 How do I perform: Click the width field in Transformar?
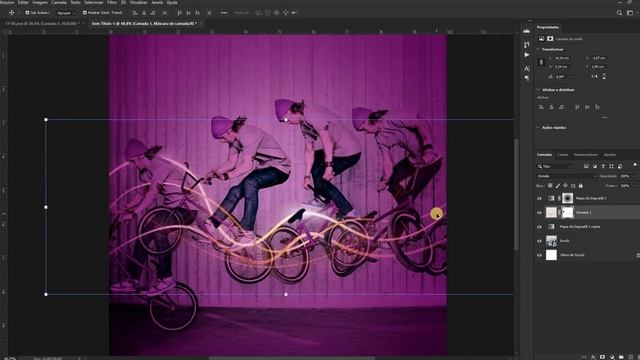click(x=562, y=58)
